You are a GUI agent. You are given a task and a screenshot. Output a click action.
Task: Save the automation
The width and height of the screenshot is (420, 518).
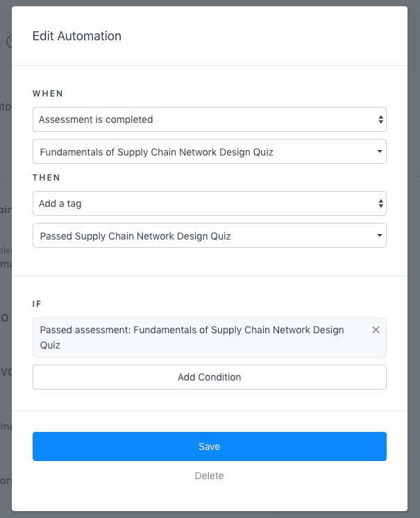pos(209,446)
